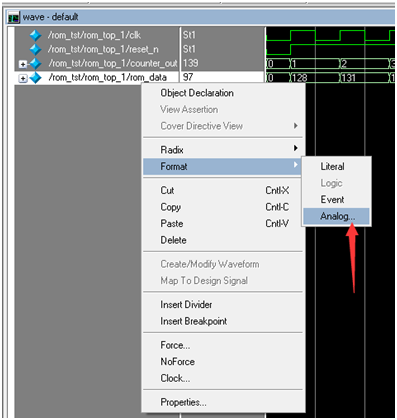The image size is (397, 420).
Task: Select Analog... in Format submenu
Action: 336,216
